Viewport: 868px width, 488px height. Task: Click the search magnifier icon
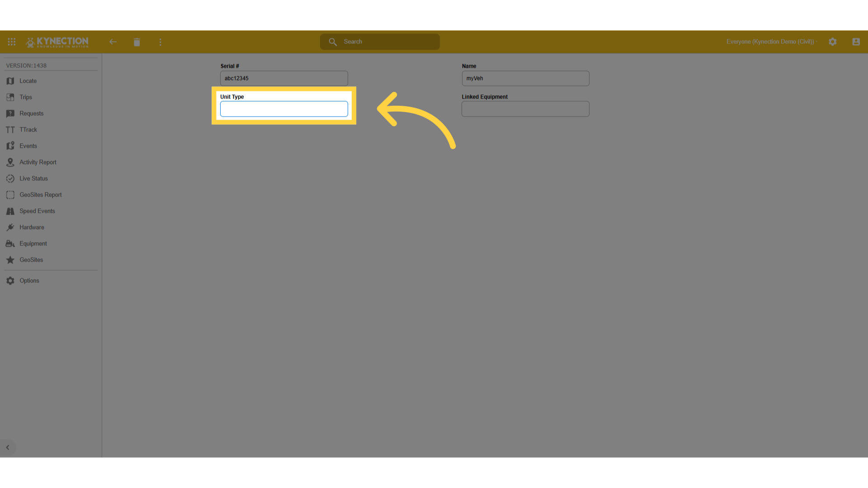333,42
